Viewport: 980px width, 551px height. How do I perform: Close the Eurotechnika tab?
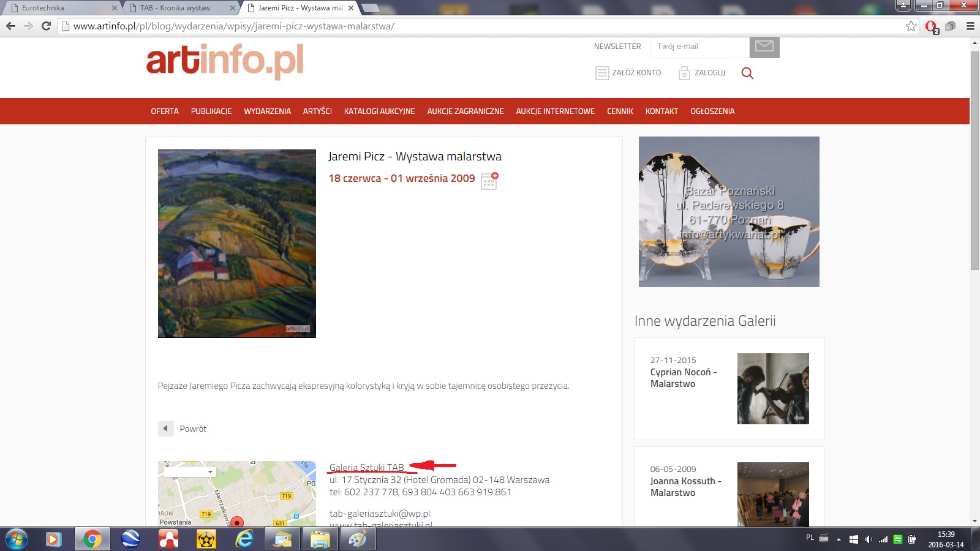(x=114, y=8)
